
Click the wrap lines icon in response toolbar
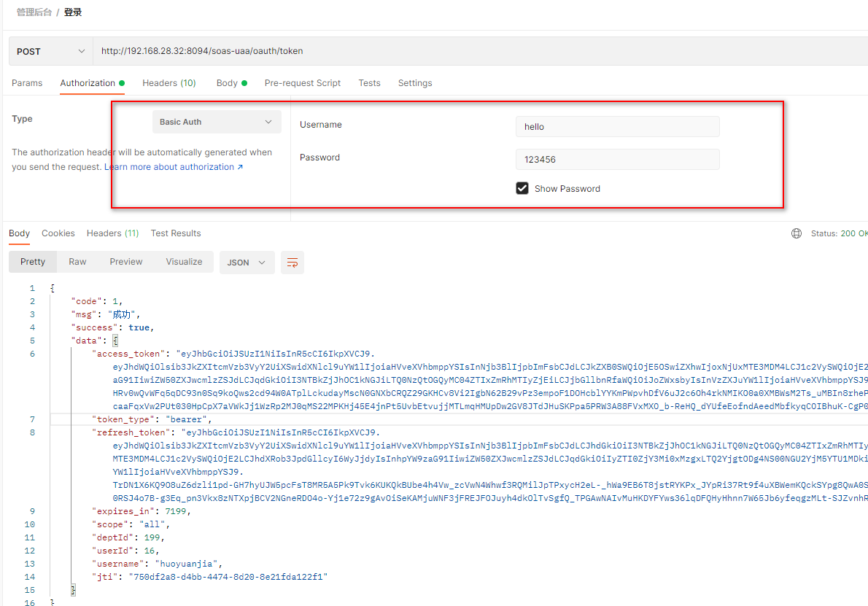pyautogui.click(x=292, y=263)
